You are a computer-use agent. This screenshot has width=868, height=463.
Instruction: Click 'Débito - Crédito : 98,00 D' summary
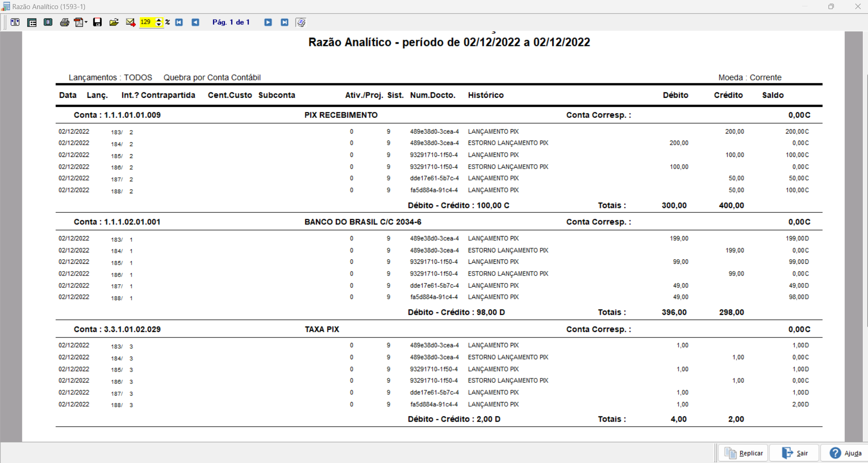[456, 312]
